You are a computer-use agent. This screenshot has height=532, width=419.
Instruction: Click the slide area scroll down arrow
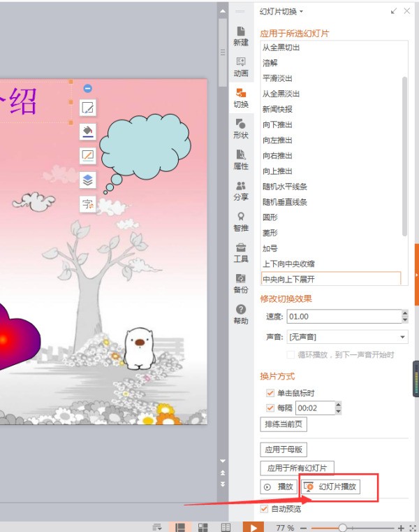tap(223, 461)
